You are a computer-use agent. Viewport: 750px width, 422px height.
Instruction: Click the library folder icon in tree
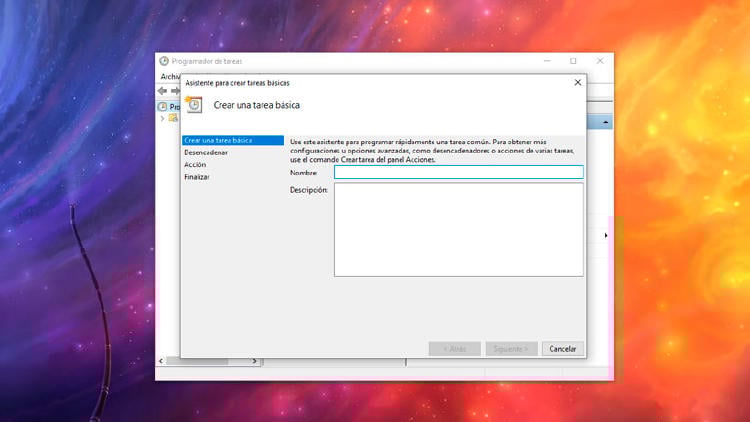pyautogui.click(x=173, y=117)
